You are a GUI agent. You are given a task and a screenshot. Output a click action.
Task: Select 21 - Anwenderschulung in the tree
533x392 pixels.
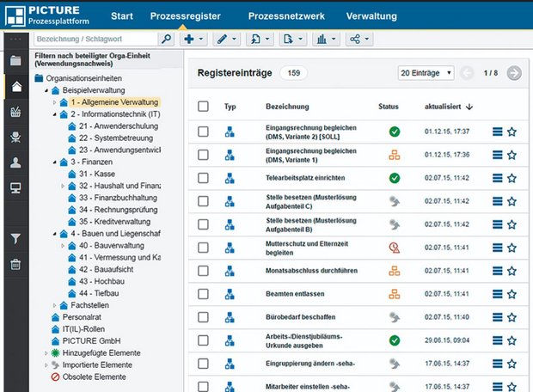click(x=119, y=126)
